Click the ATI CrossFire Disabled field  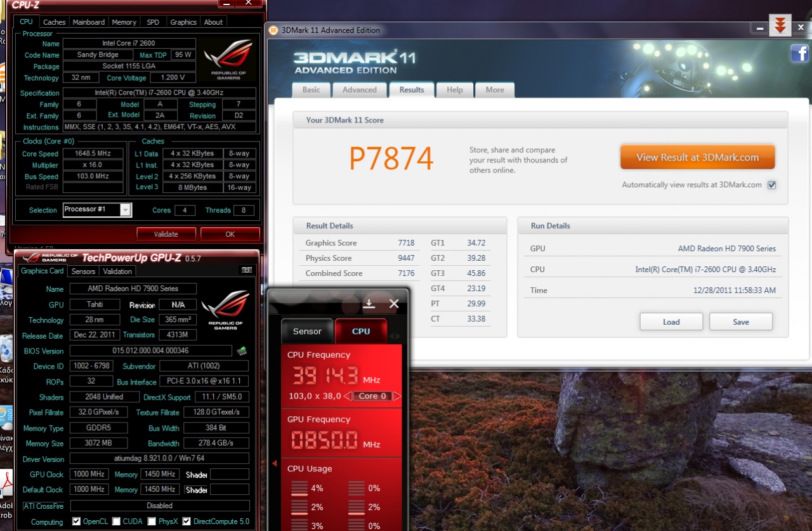(159, 506)
